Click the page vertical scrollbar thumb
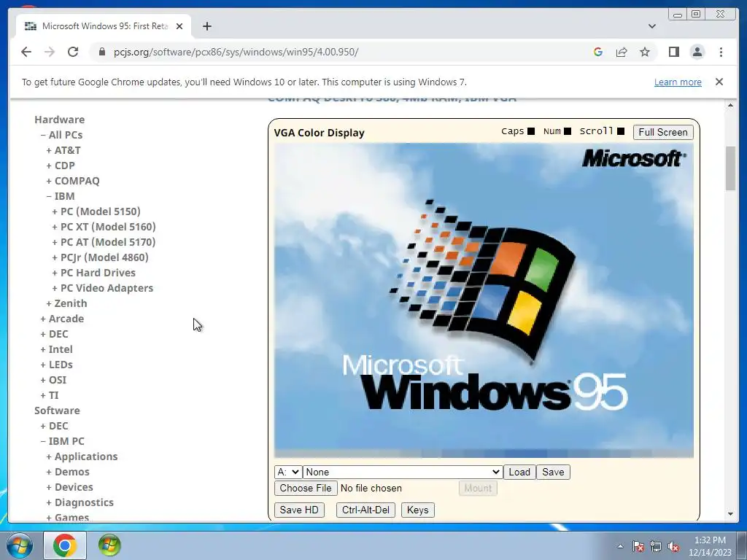The height and width of the screenshot is (560, 747). pos(730,169)
